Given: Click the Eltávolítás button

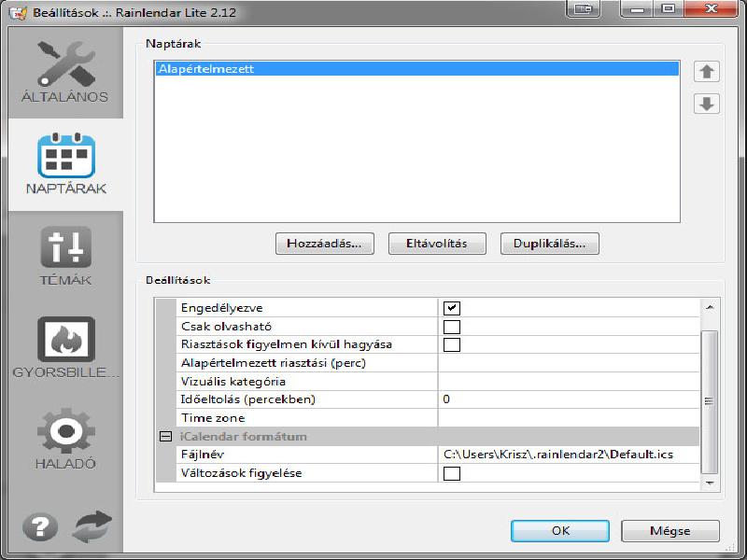Looking at the screenshot, I should [x=437, y=244].
